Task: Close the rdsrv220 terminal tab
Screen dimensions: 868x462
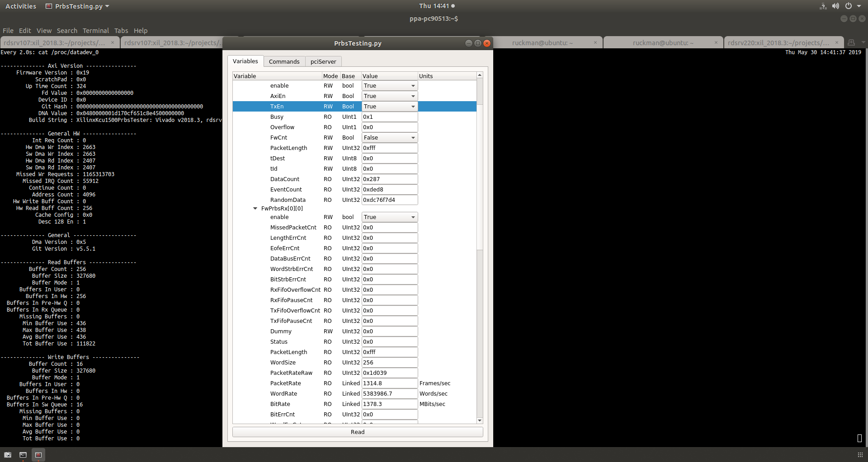Action: [836, 42]
